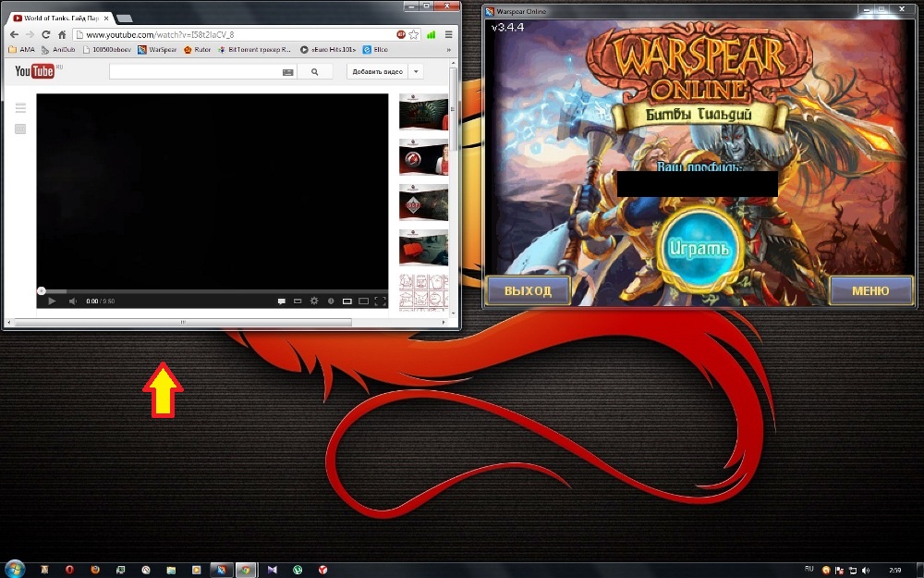
Task: Go forward in the Chrome browser
Action: pos(30,35)
